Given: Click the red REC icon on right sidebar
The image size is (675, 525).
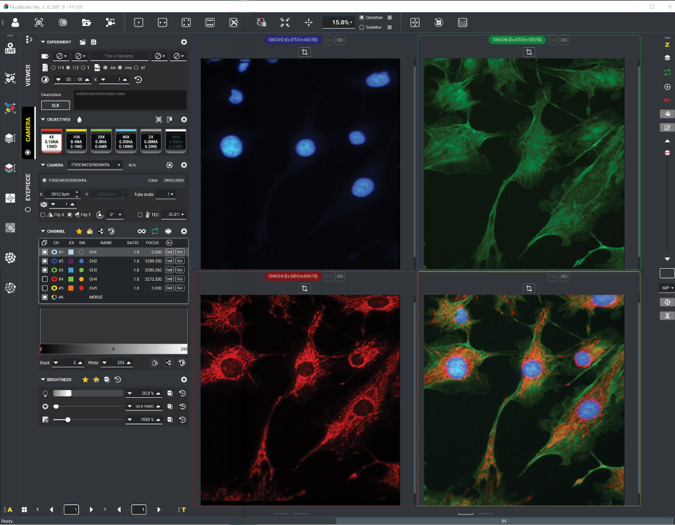Looking at the screenshot, I should click(x=667, y=101).
